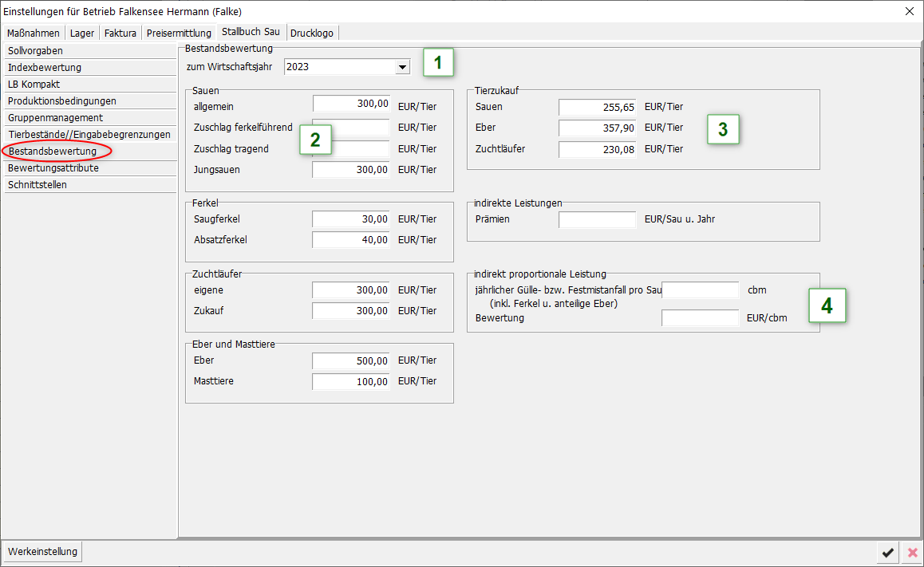The image size is (924, 567).
Task: Cancel dialog with the red X icon
Action: coord(912,553)
